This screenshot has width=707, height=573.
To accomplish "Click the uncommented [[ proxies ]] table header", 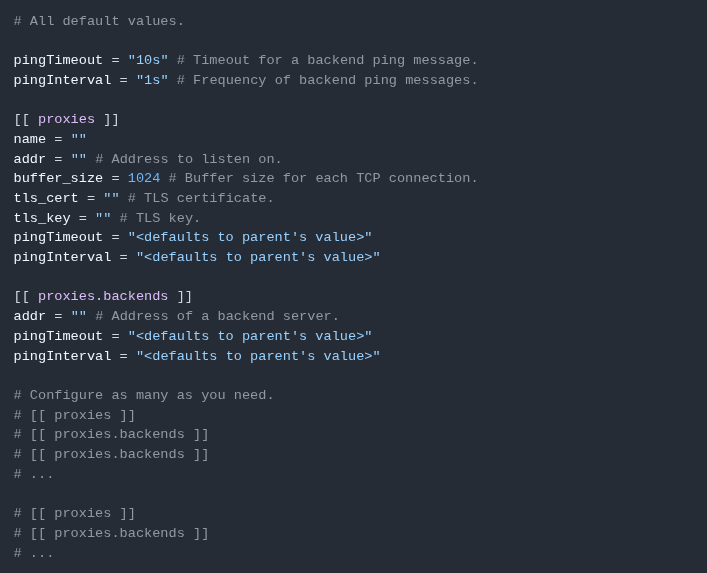I will point(66,119).
